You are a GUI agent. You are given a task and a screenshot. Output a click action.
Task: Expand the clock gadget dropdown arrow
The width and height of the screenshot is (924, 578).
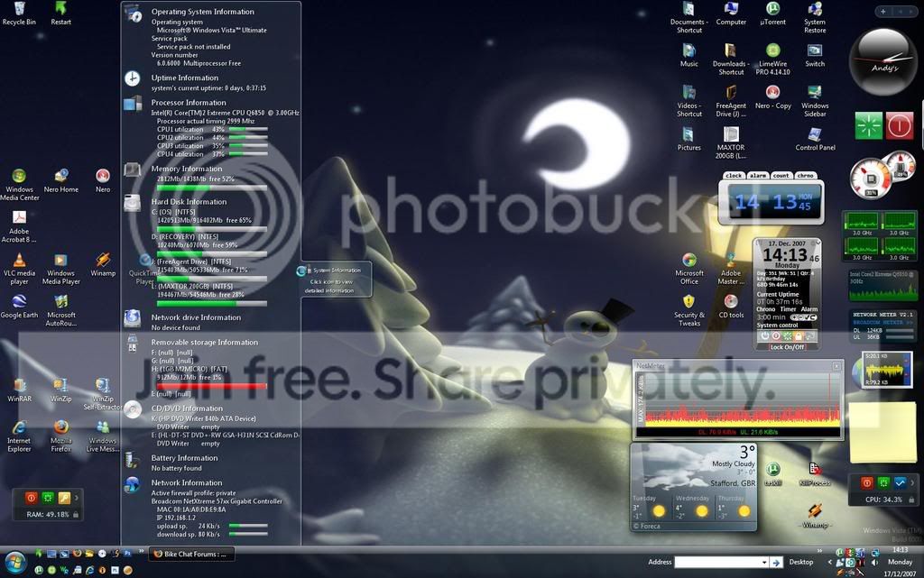coord(818,243)
